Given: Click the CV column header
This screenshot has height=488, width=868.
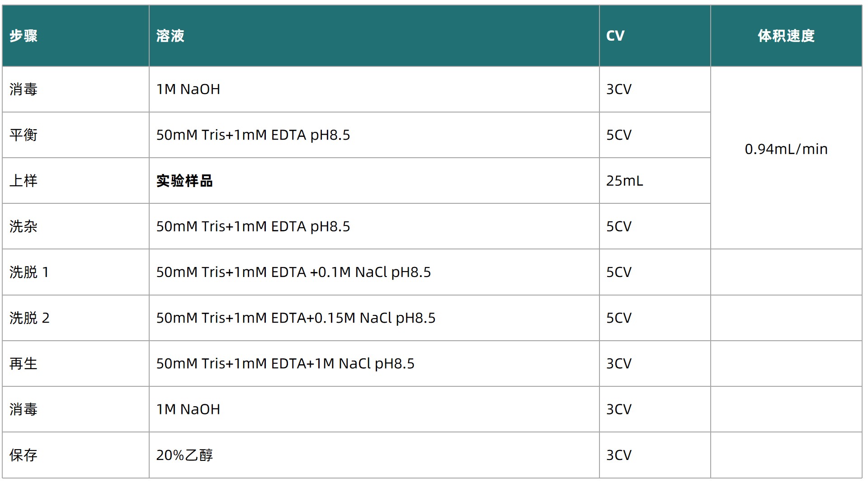Looking at the screenshot, I should [615, 36].
